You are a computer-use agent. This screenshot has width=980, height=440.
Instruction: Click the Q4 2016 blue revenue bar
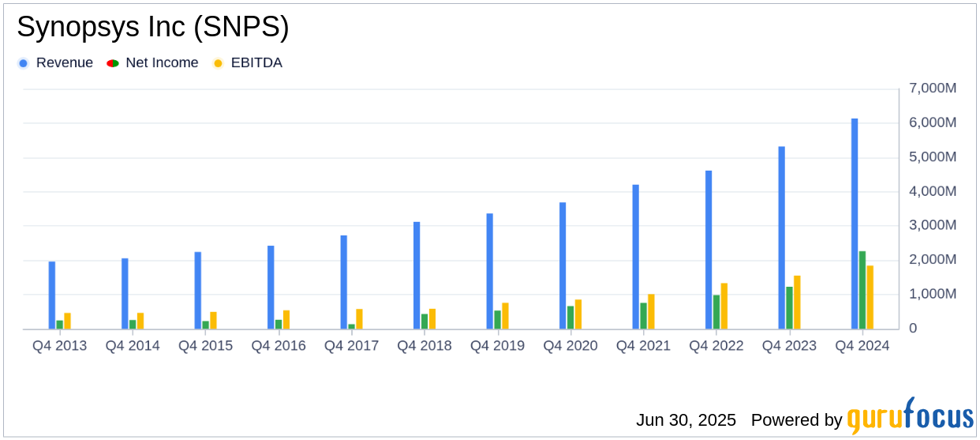(271, 288)
